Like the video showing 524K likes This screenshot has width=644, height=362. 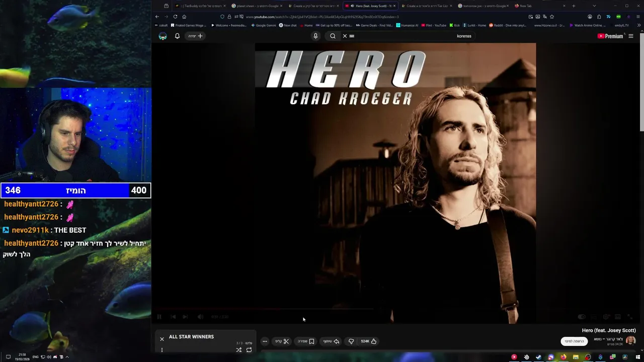(x=369, y=341)
